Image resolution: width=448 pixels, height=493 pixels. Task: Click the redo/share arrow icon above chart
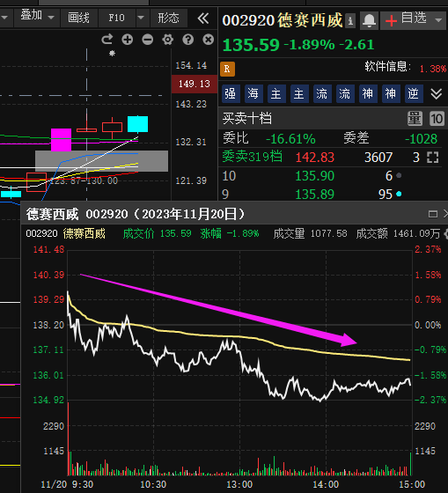[x=106, y=40]
